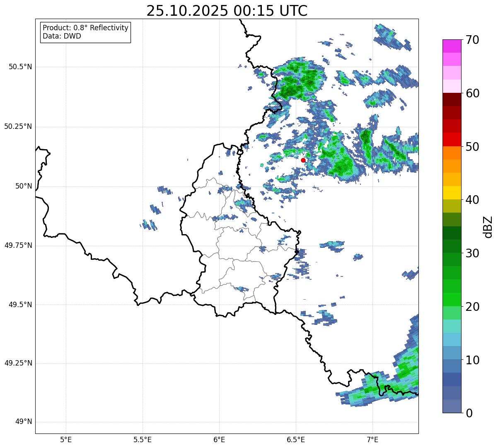
Task: Click the 5.5°E longitude label
Action: tap(143, 440)
